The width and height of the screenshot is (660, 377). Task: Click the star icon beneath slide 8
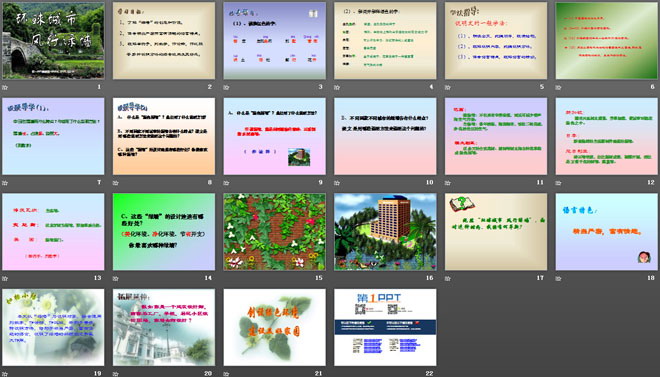116,183
